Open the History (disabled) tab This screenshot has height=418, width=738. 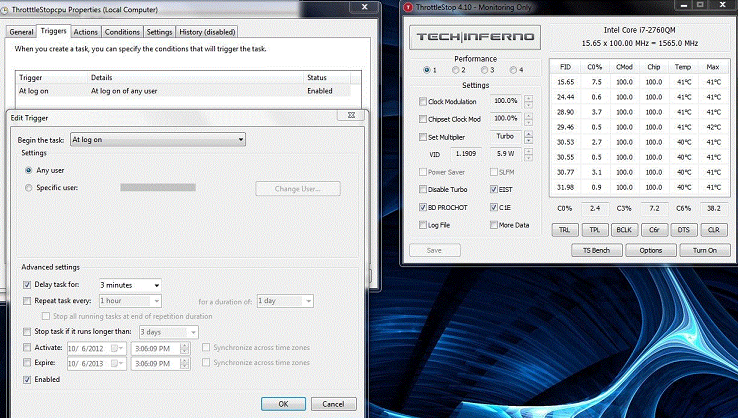coord(207,32)
